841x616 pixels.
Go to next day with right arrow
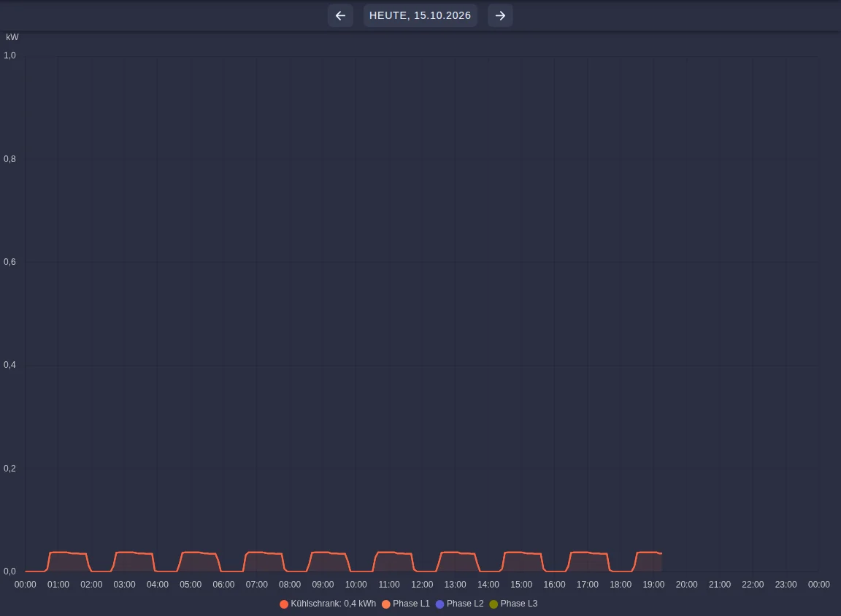[x=500, y=15]
